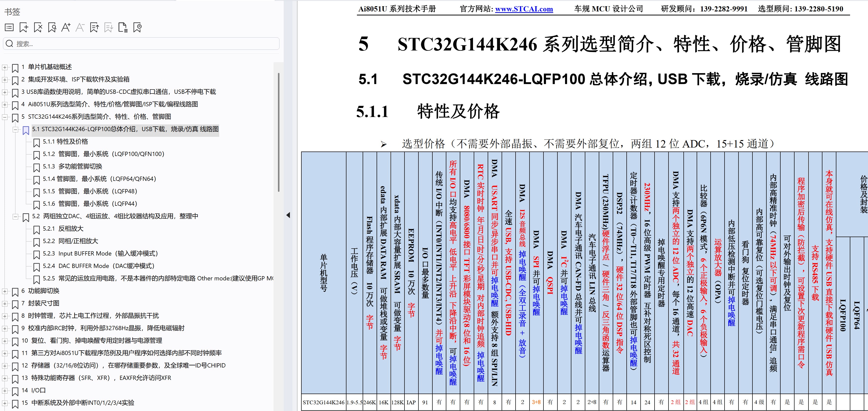Expand chapter 6 功能脚切换 node

pos(5,291)
